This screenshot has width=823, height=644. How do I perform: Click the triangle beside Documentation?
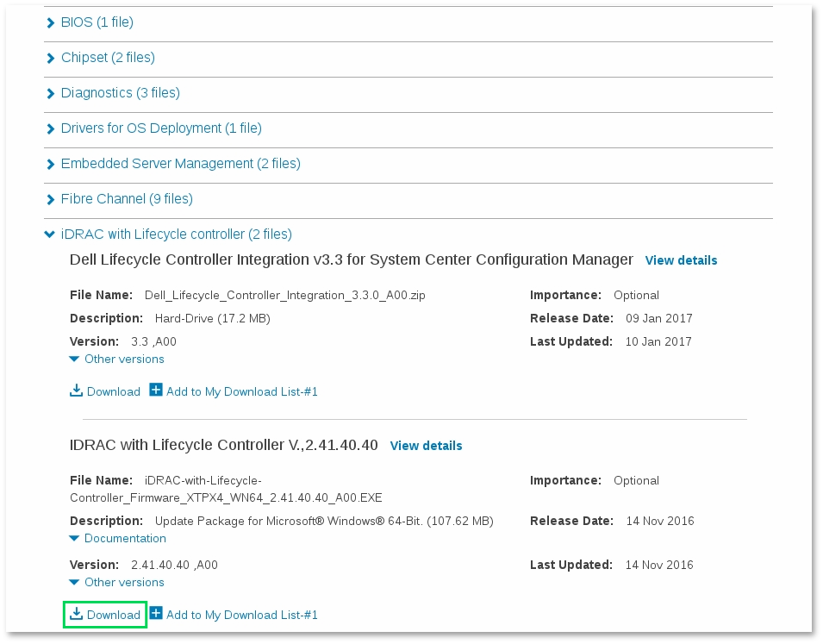point(74,539)
